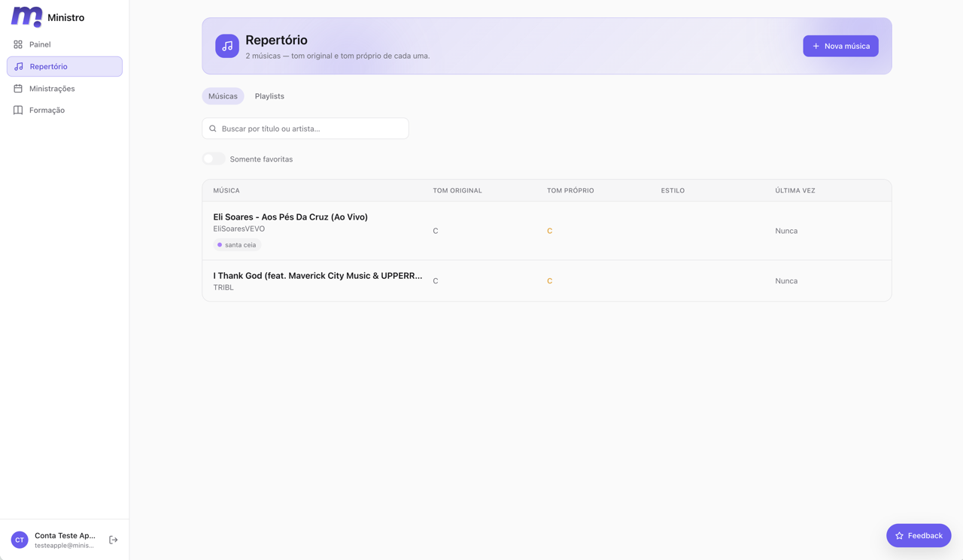Click the logout icon beside account name
Viewport: 963px width, 560px height.
pos(114,540)
